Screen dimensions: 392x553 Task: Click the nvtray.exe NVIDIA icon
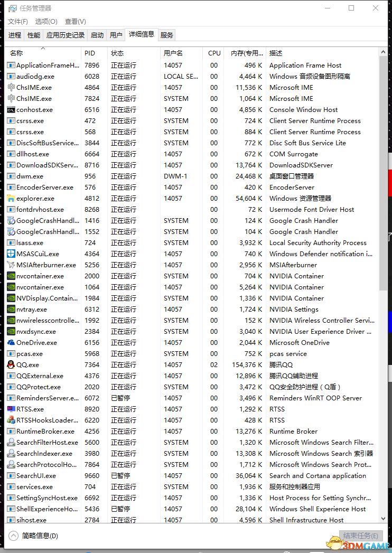point(11,310)
